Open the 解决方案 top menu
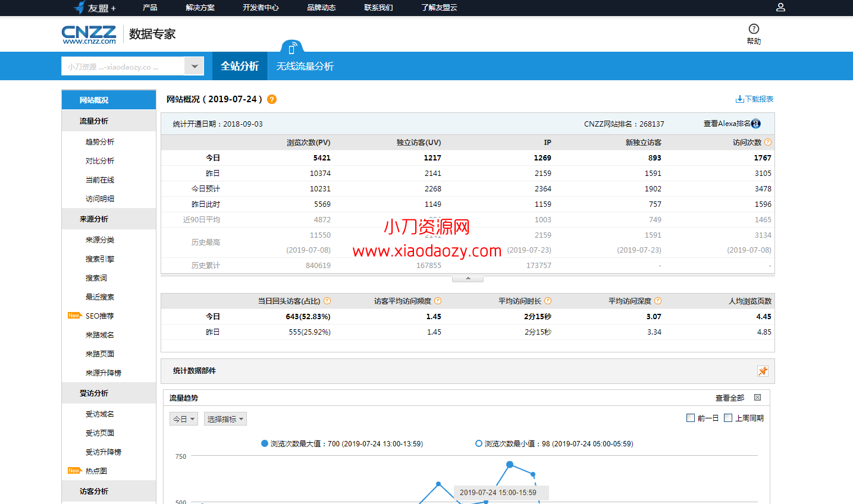The height and width of the screenshot is (504, 853). pos(200,8)
